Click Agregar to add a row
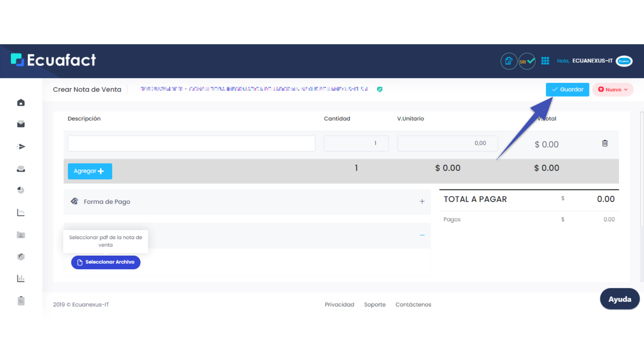Screen dimensions: 644x362 (90, 171)
